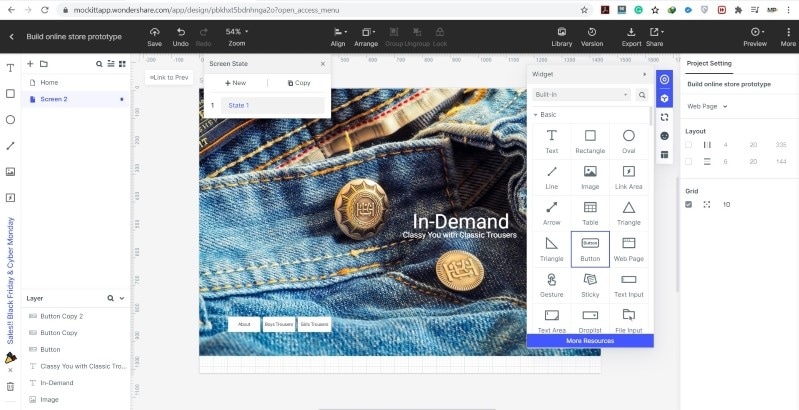The image size is (799, 410).
Task: Choose the Table widget
Action: [590, 207]
